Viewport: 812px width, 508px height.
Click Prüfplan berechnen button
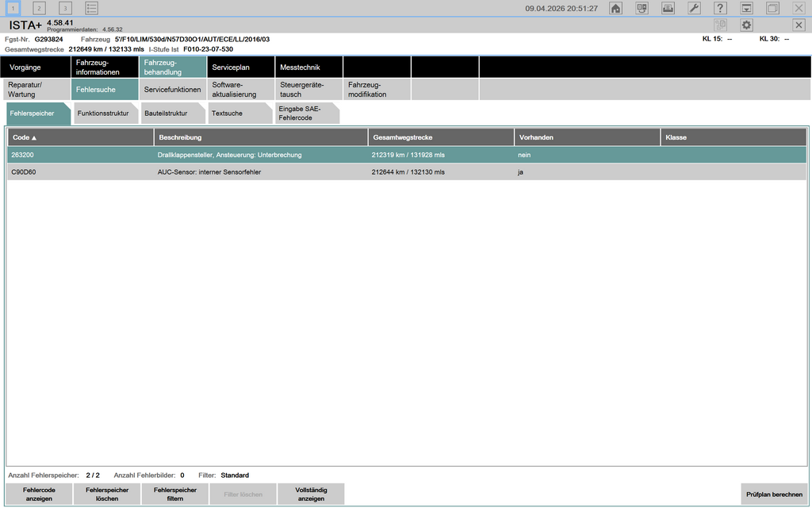(774, 495)
